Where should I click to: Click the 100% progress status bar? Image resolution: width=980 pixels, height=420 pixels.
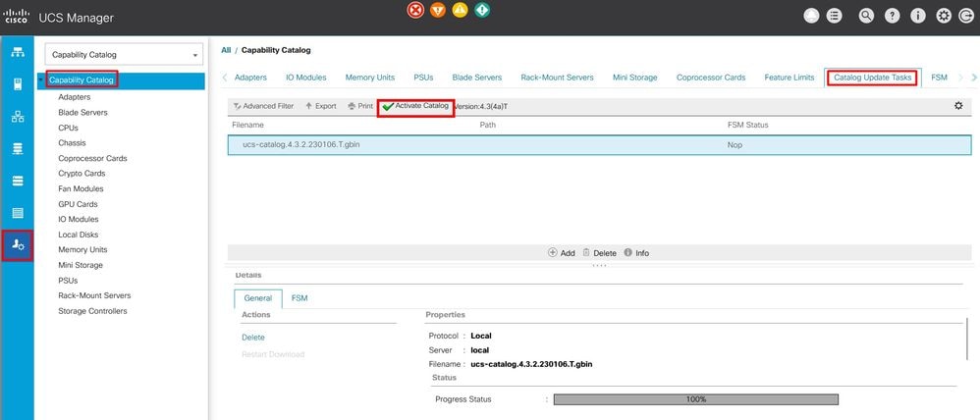pos(695,399)
